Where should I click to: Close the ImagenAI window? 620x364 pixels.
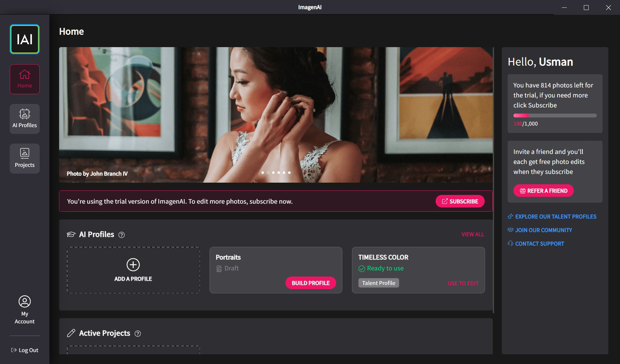608,7
